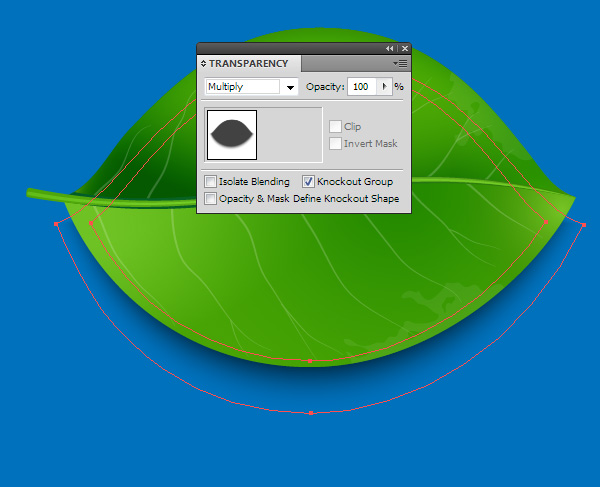The image size is (600, 487).
Task: Select the leaf shadow thumbnail
Action: pos(232,135)
